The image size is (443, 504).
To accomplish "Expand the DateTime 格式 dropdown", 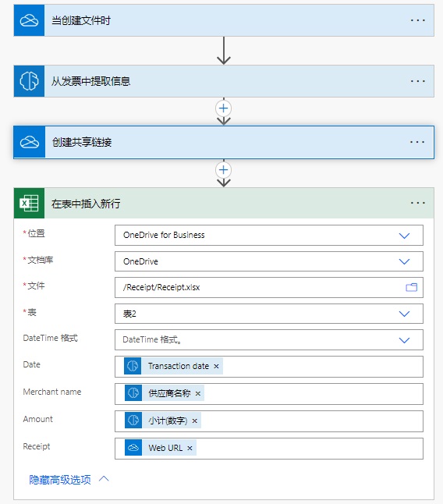I will click(x=404, y=340).
